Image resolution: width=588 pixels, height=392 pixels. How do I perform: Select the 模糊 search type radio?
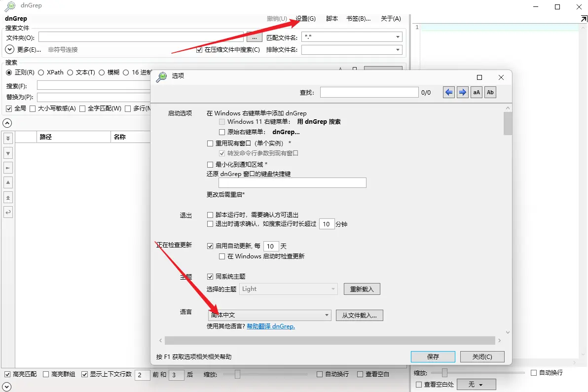[102, 72]
